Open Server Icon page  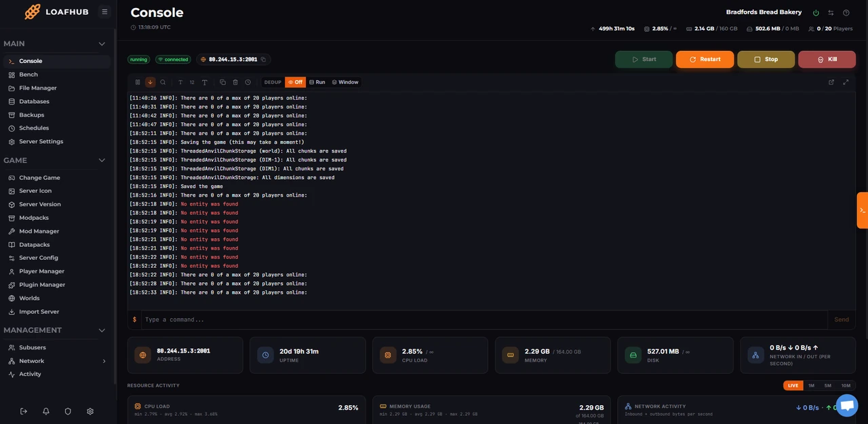click(x=57, y=191)
